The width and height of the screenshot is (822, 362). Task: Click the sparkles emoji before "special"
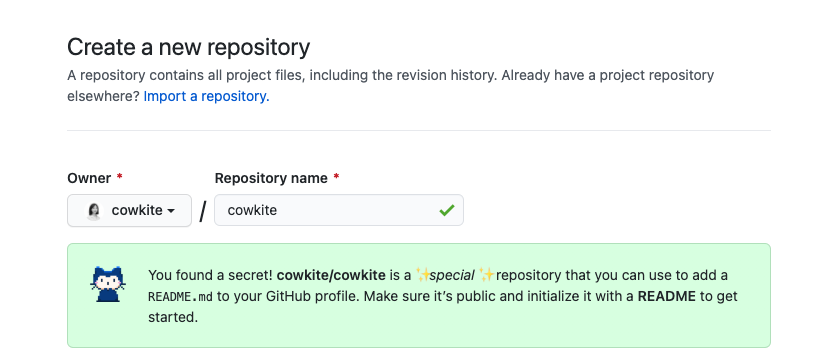pyautogui.click(x=422, y=275)
